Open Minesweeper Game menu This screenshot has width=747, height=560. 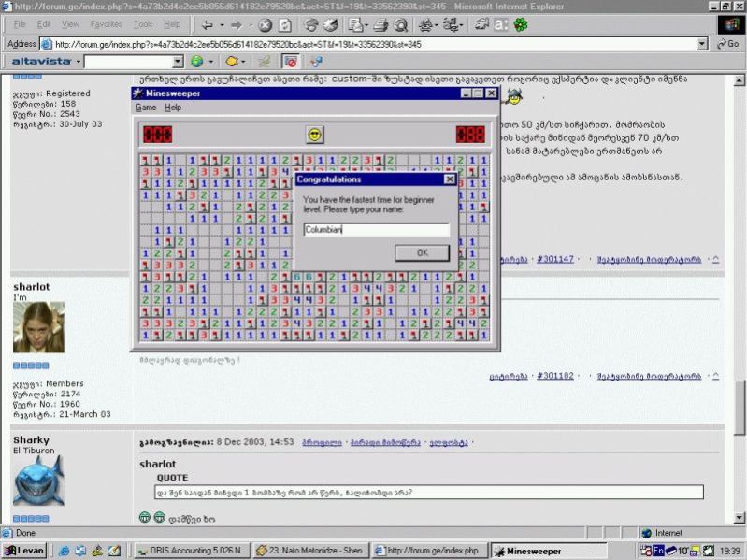coord(146,108)
